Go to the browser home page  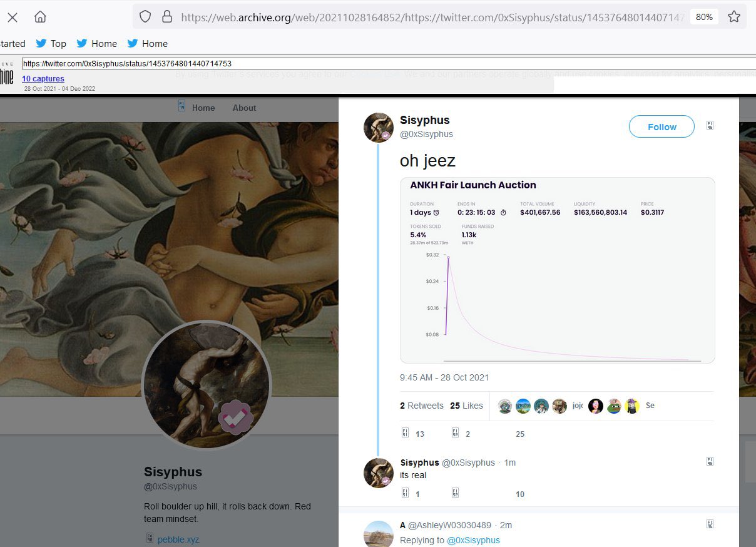pos(40,17)
